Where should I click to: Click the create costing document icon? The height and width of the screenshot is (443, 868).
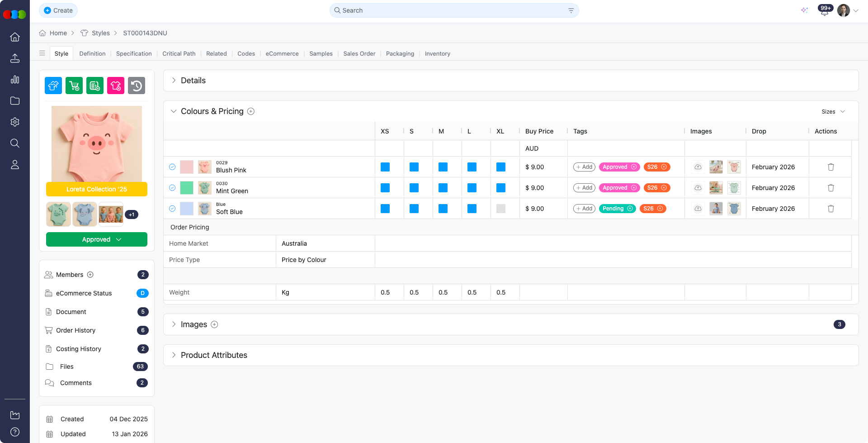coord(94,86)
